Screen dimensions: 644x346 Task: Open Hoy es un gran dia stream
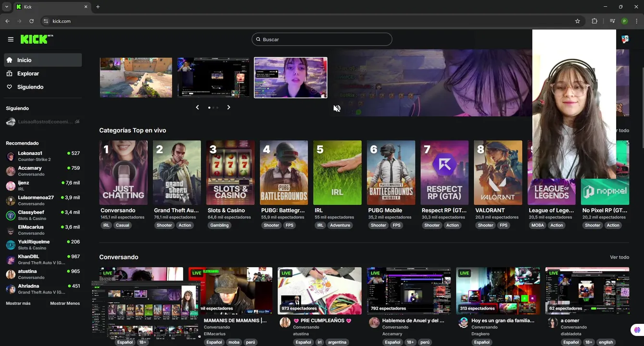(x=498, y=290)
